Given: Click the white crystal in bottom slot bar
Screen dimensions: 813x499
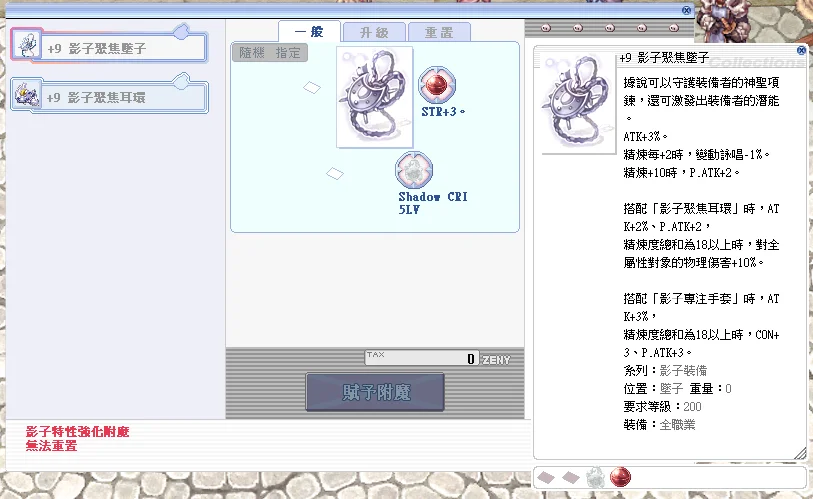Looking at the screenshot, I should pyautogui.click(x=596, y=477).
